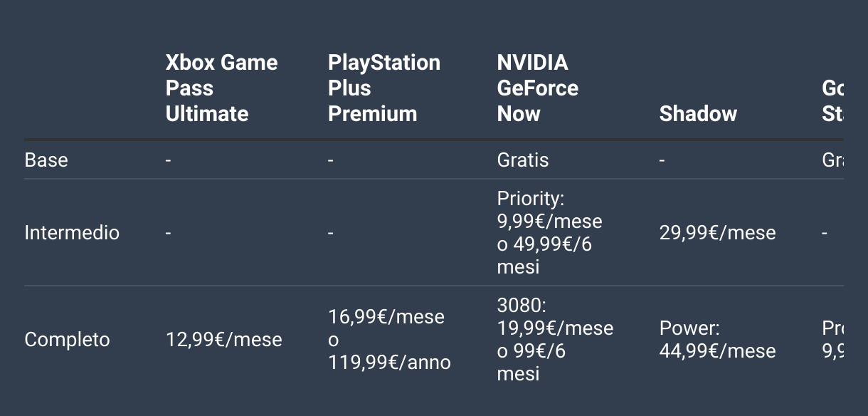Select the cut-off Base cell in last column
This screenshot has width=868, height=416.
[832, 160]
